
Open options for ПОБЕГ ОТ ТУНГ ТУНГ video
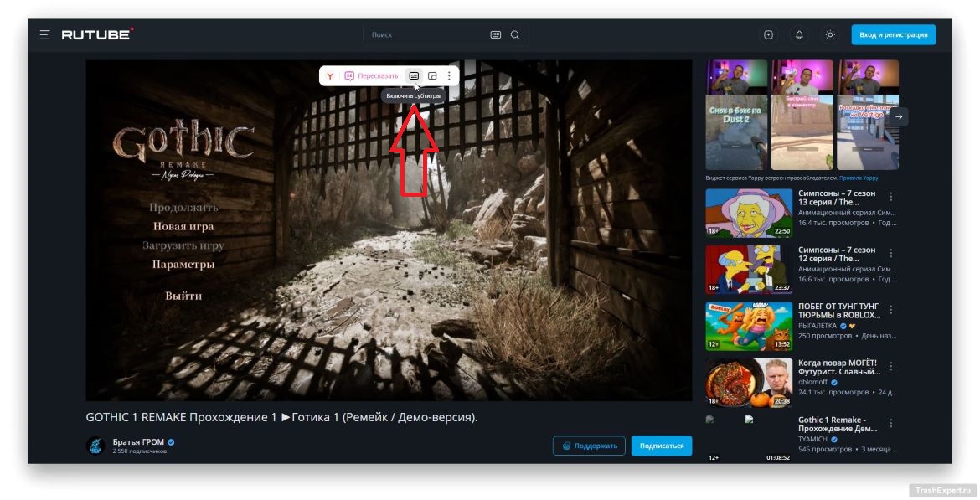[x=891, y=310]
